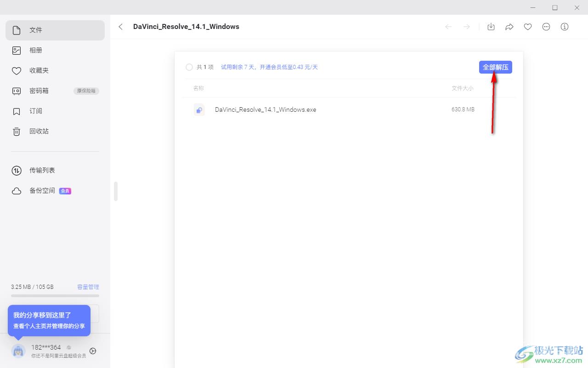Click the transfer arrows icon
The height and width of the screenshot is (368, 588).
[17, 171]
